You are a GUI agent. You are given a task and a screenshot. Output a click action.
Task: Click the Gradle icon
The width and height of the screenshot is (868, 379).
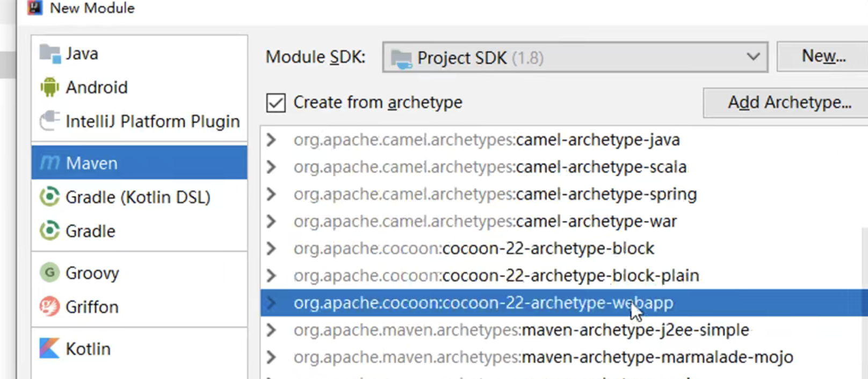click(49, 231)
